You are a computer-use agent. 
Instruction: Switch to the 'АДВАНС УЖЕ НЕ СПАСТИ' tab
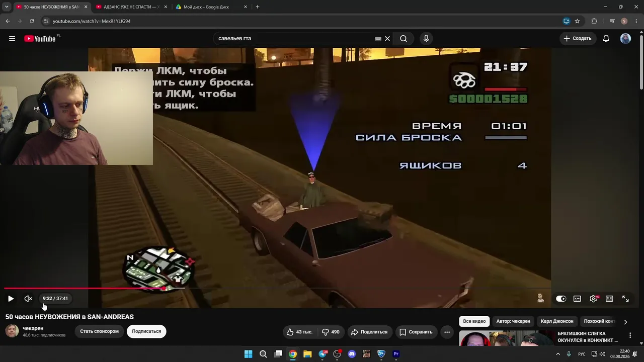pyautogui.click(x=131, y=7)
